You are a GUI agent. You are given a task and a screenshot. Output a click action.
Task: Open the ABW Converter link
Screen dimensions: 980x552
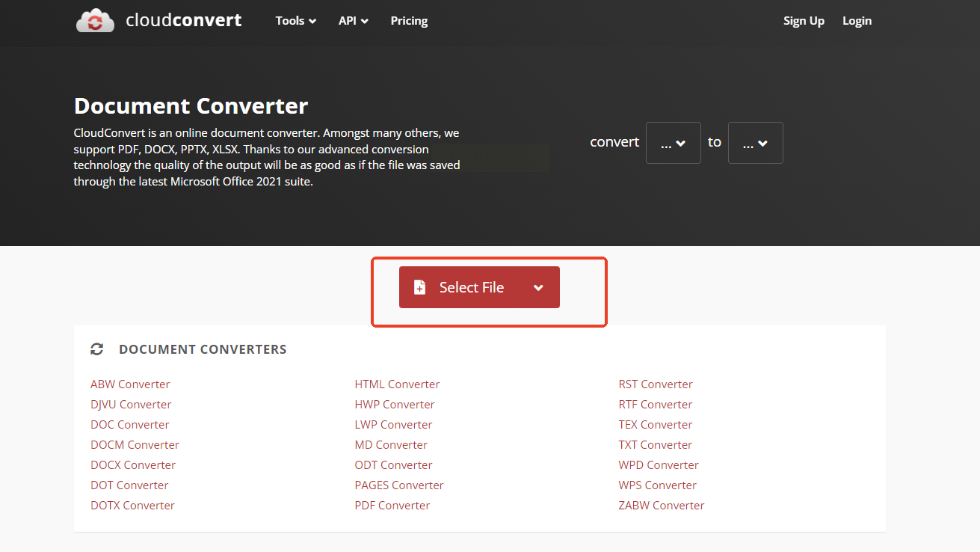tap(130, 384)
